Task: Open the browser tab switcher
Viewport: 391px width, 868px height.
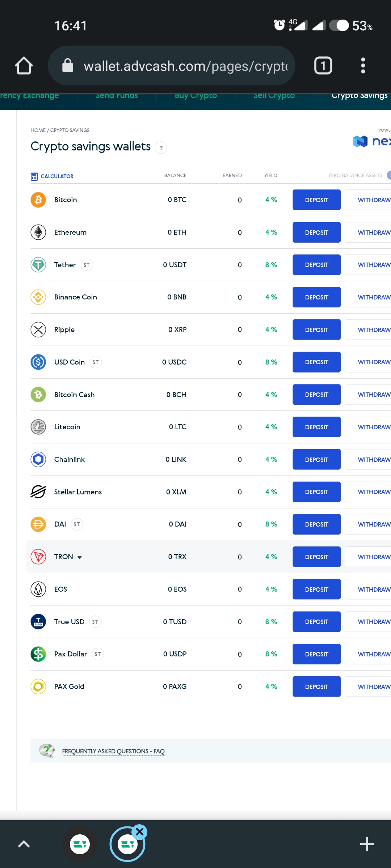Action: (323, 65)
